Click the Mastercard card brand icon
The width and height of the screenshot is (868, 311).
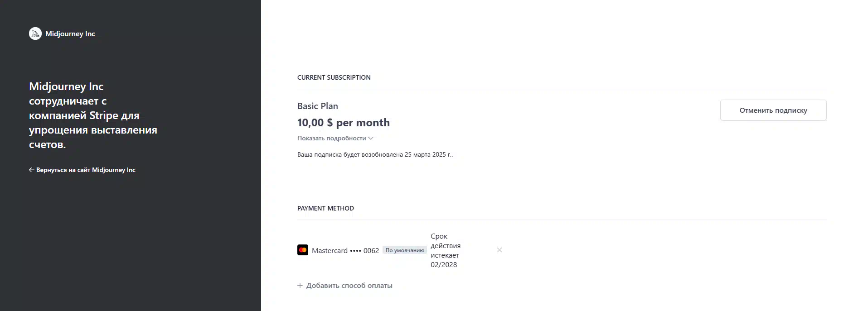tap(303, 250)
